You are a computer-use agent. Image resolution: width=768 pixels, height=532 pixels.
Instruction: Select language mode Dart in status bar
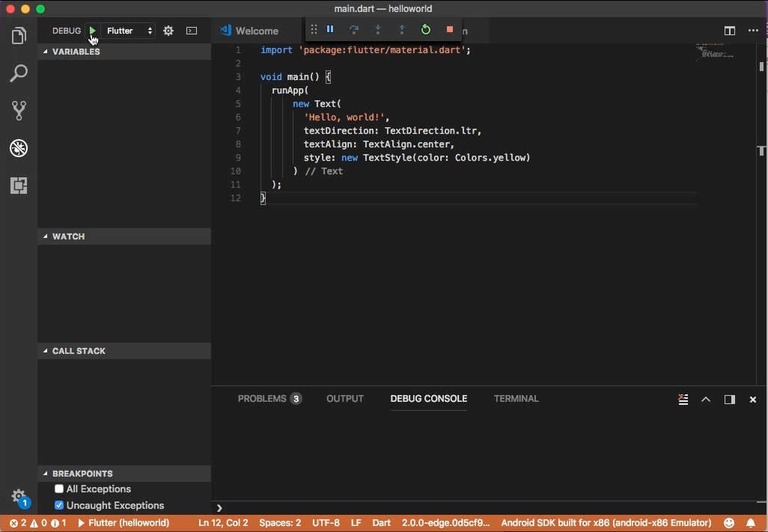click(x=381, y=523)
